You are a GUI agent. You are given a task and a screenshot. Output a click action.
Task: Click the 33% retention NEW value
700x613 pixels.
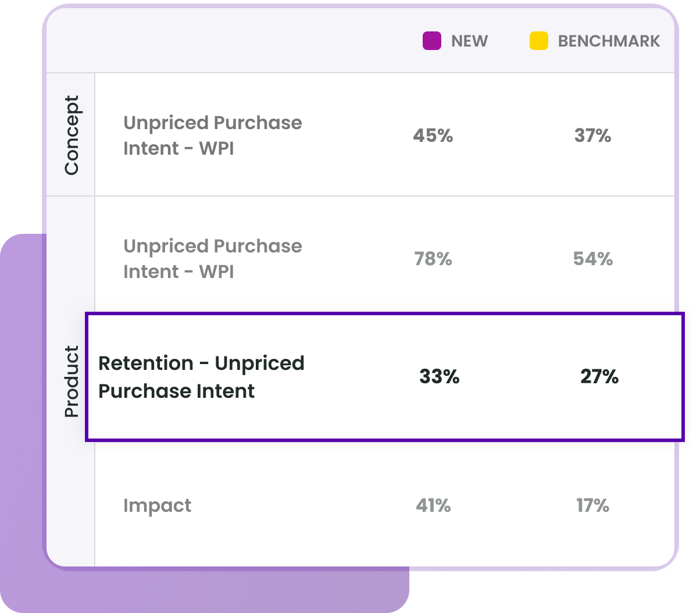(x=440, y=377)
